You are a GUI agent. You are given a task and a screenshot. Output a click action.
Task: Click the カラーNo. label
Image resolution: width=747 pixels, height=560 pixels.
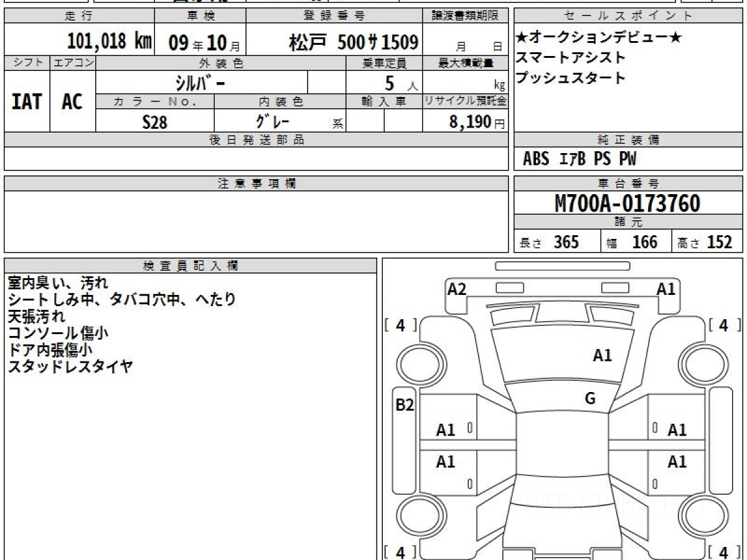coord(155,101)
